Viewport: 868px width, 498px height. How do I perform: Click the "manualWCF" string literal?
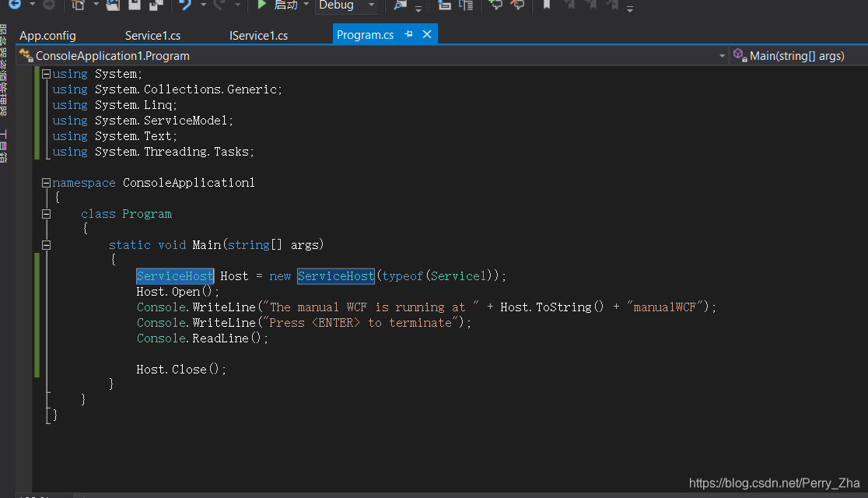pos(665,307)
